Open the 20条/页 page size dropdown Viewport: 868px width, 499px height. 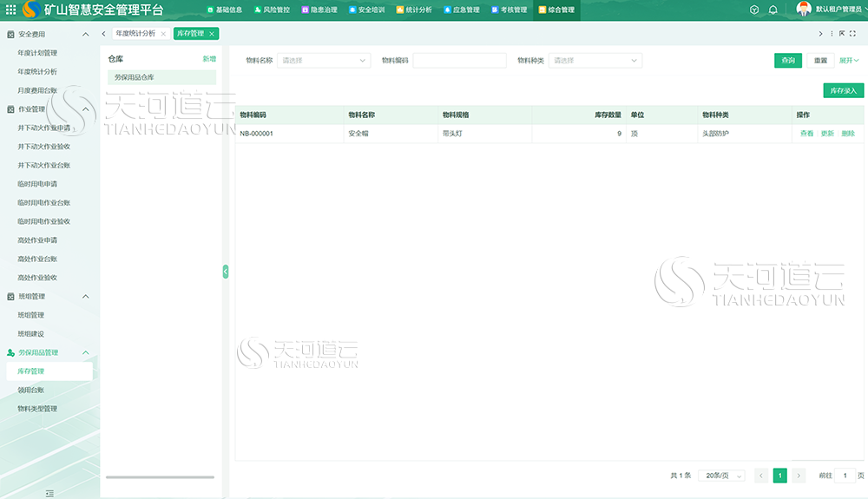[722, 476]
